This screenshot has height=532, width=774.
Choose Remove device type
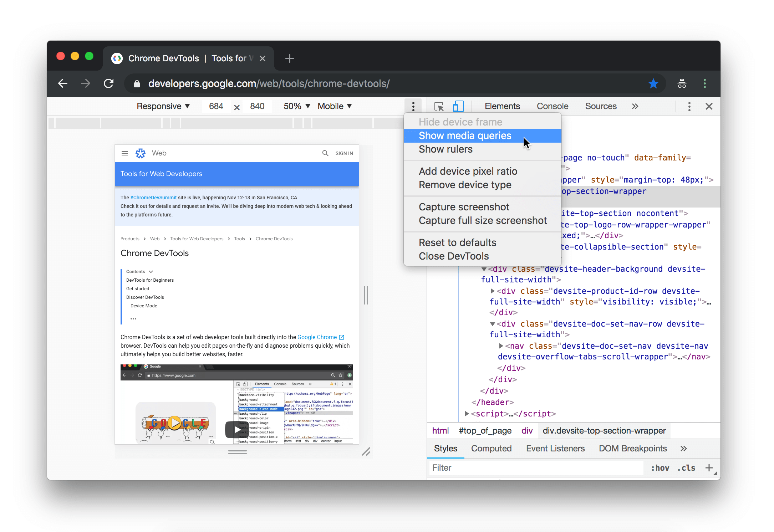pyautogui.click(x=482, y=185)
